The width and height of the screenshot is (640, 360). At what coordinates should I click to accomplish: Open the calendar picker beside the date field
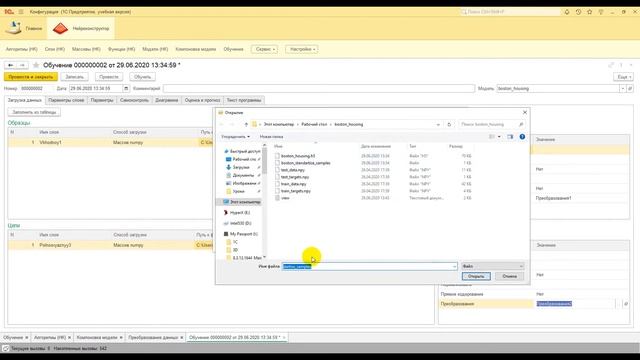(126, 89)
